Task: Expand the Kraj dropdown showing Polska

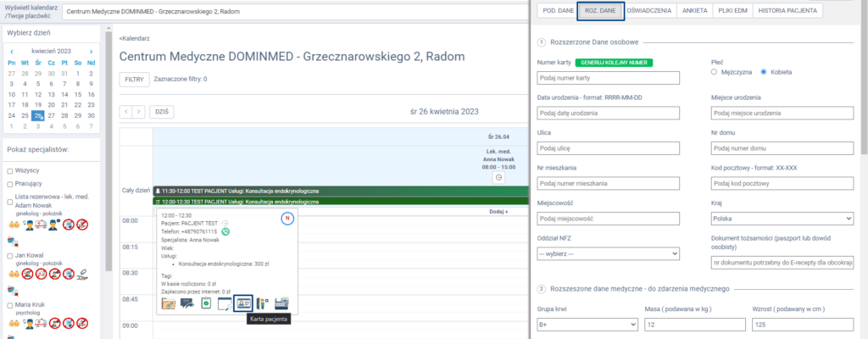Action: pos(782,216)
